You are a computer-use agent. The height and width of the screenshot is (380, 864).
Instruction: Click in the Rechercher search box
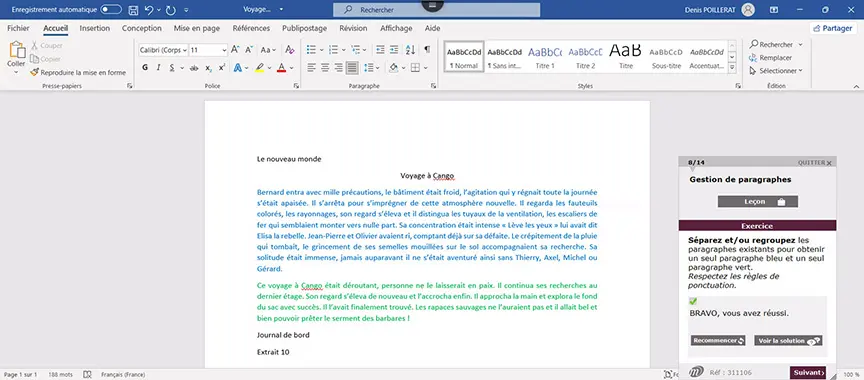(x=436, y=10)
